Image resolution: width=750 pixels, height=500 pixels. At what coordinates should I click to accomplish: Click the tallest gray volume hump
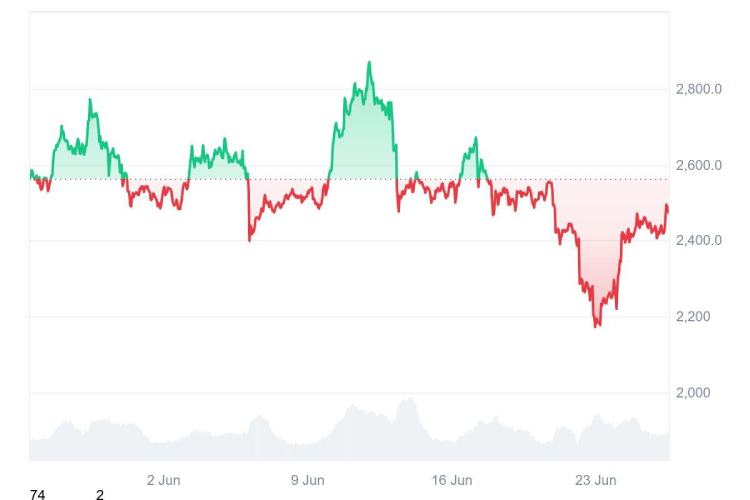click(x=406, y=402)
